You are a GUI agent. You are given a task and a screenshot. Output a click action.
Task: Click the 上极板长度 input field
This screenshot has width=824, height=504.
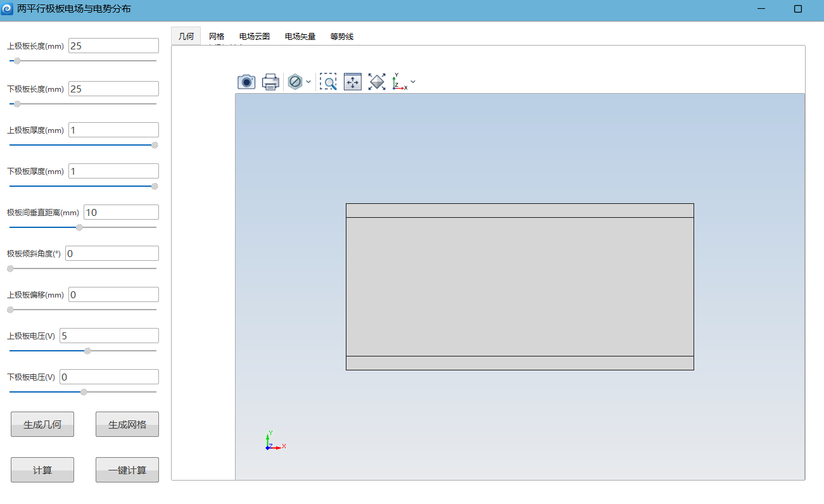pos(113,46)
